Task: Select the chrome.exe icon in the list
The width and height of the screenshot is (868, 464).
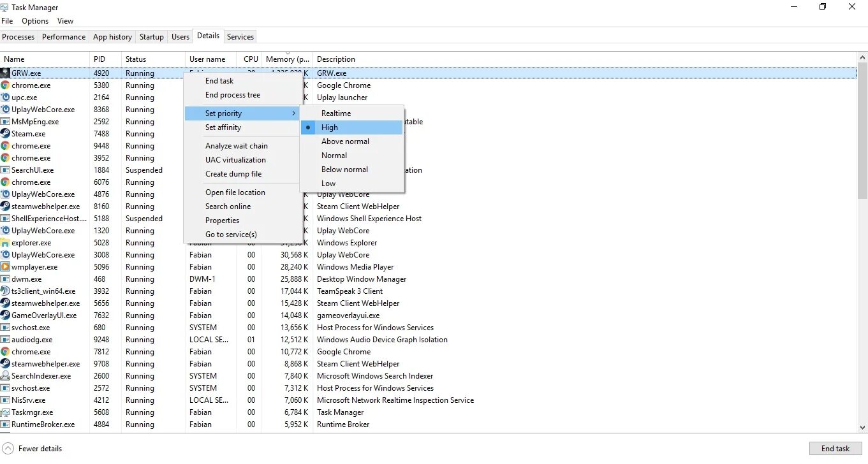Action: (x=6, y=85)
